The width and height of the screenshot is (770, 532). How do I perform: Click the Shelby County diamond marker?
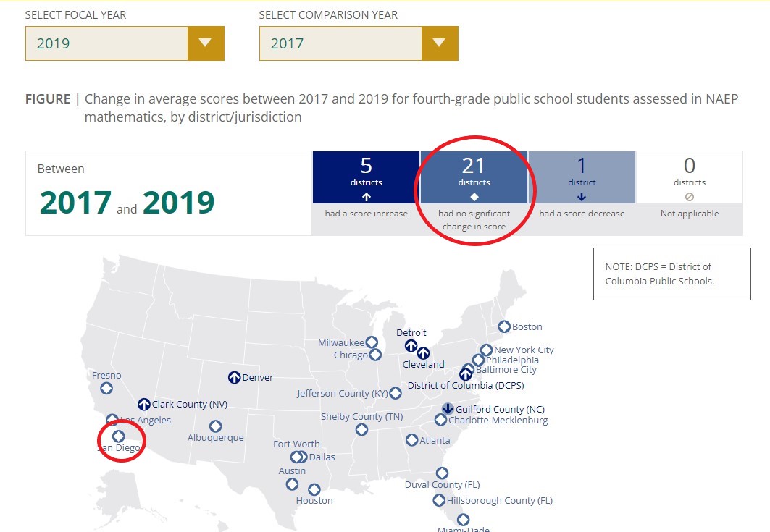point(361,430)
